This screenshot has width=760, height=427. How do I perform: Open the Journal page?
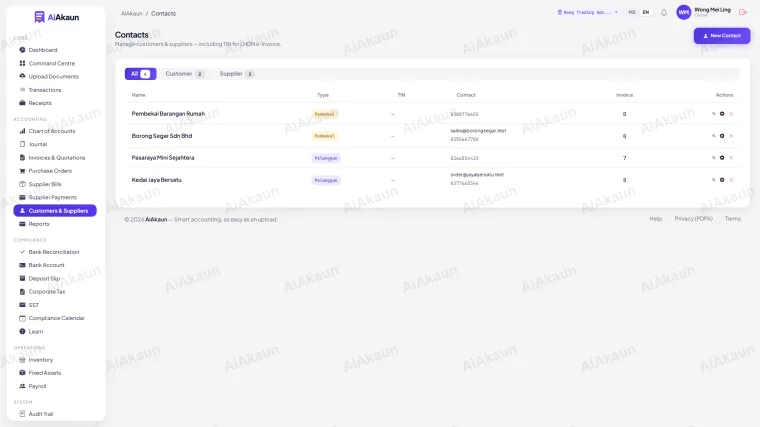[x=37, y=144]
